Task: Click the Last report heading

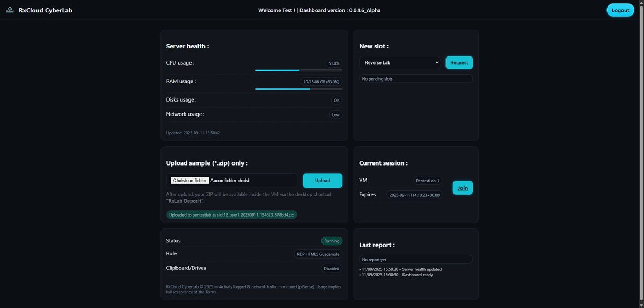Action: tap(377, 245)
